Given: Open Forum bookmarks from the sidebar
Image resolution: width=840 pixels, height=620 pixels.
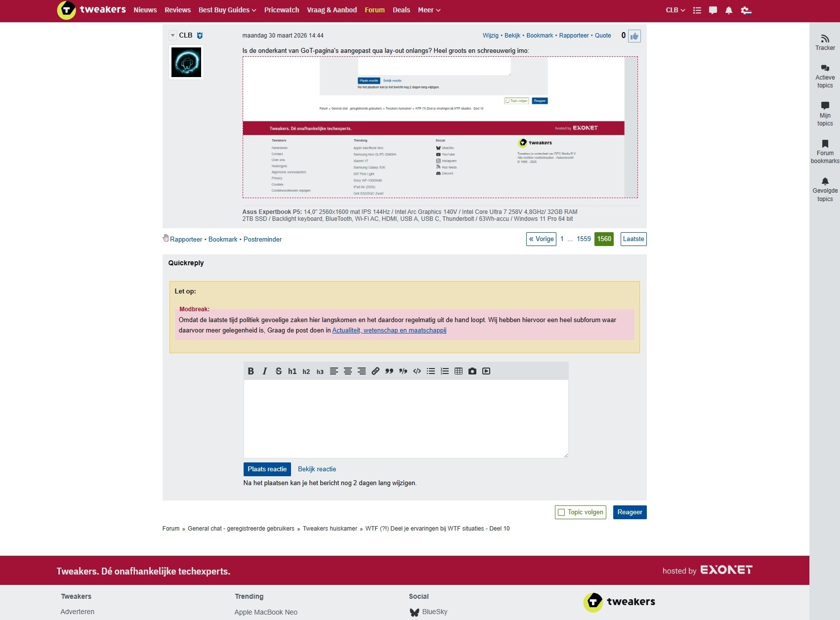Looking at the screenshot, I should [825, 151].
